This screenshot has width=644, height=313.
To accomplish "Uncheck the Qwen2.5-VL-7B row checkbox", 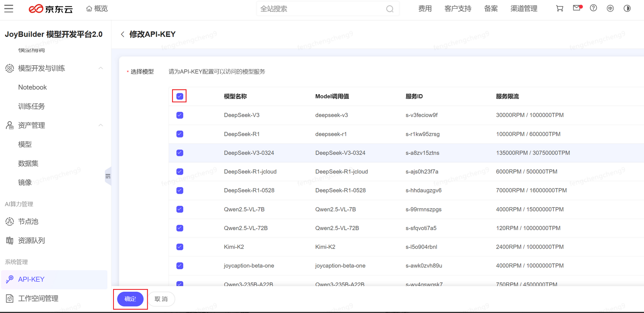I will pos(180,209).
